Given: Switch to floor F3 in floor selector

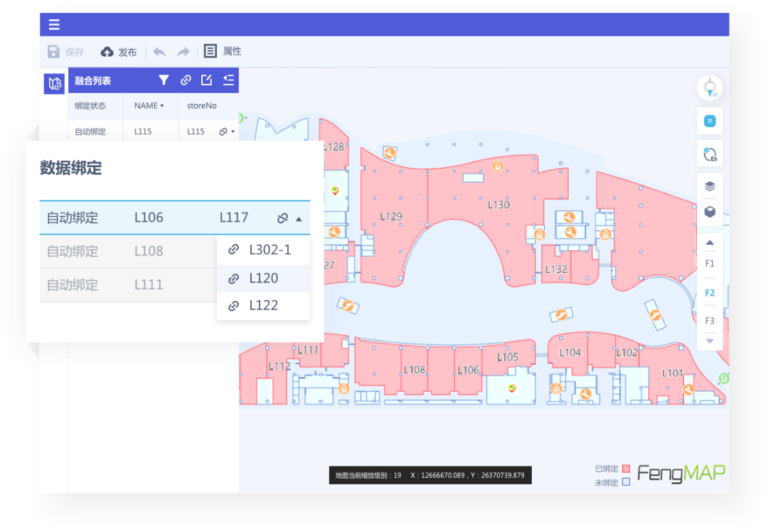Looking at the screenshot, I should pyautogui.click(x=709, y=321).
